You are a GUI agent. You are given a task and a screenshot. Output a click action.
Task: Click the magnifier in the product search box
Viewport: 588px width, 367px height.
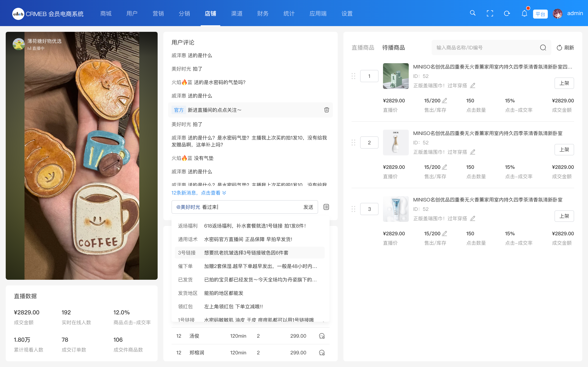[x=543, y=48]
